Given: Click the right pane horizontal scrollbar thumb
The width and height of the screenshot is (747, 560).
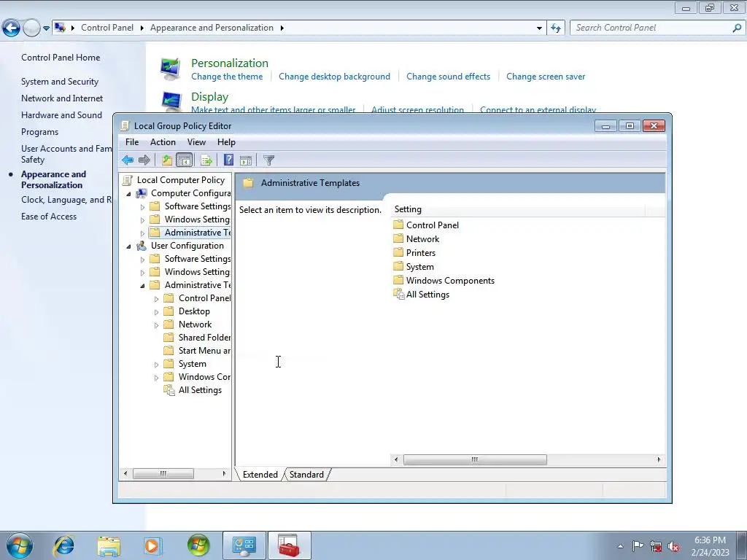Looking at the screenshot, I should pyautogui.click(x=475, y=459).
